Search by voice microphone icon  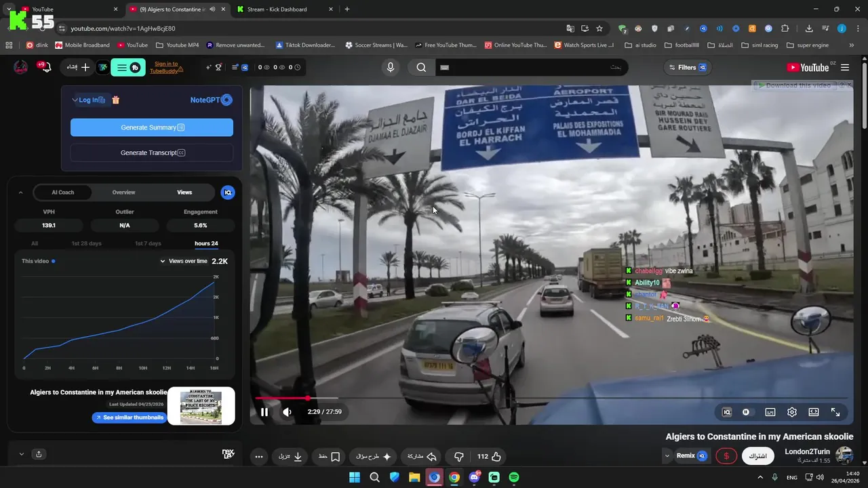point(391,67)
